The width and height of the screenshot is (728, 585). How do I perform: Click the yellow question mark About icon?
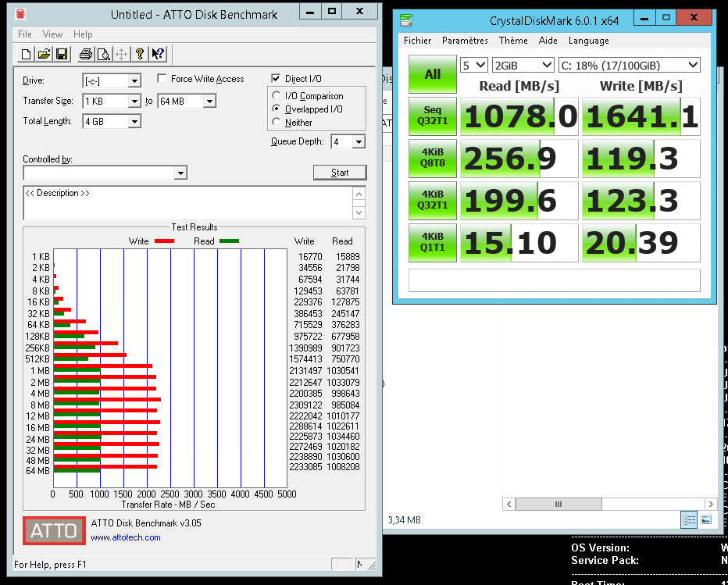[x=140, y=54]
